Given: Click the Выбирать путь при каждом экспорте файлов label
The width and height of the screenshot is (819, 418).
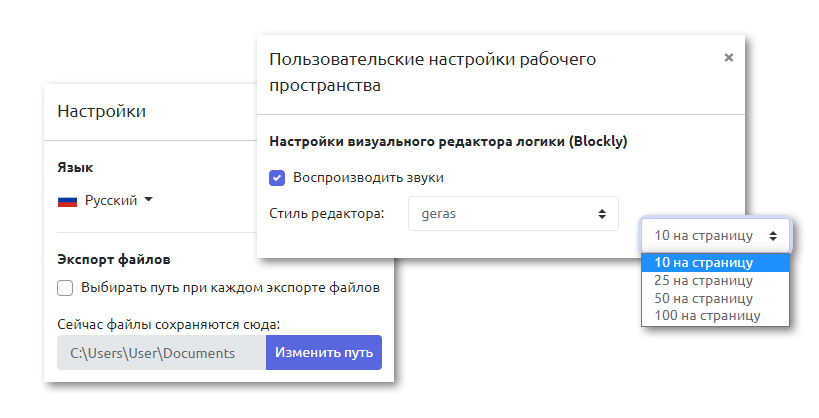Looking at the screenshot, I should coord(231,288).
